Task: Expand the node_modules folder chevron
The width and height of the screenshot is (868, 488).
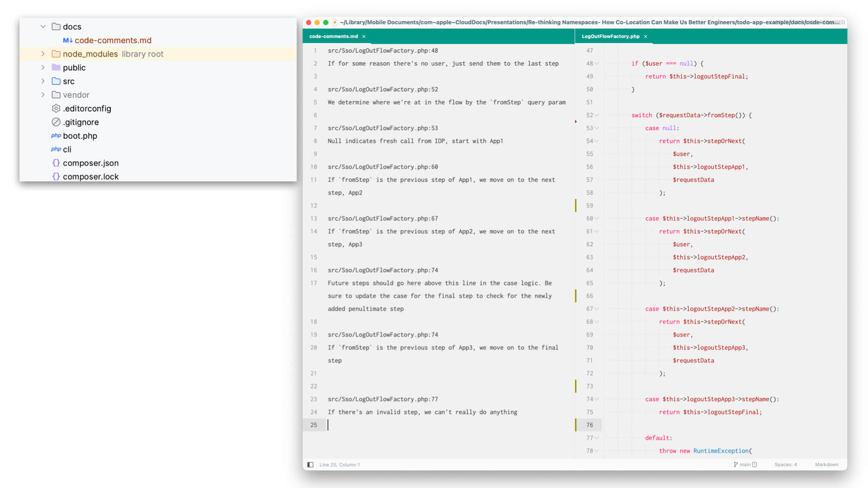Action: [x=43, y=54]
